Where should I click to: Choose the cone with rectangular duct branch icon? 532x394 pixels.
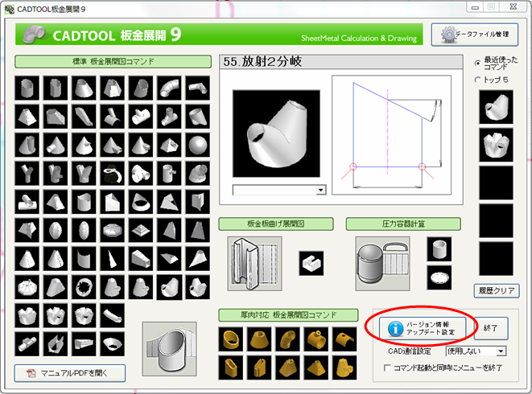pyautogui.click(x=113, y=145)
